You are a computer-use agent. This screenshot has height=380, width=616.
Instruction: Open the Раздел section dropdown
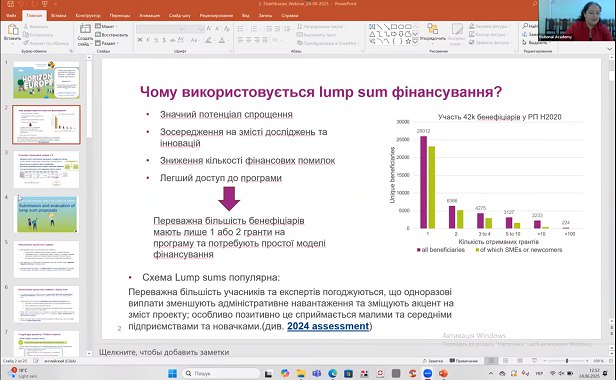[106, 43]
